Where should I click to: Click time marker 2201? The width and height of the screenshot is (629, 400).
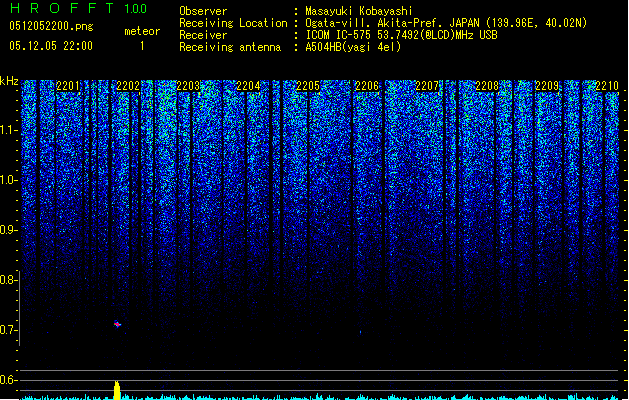tap(68, 86)
